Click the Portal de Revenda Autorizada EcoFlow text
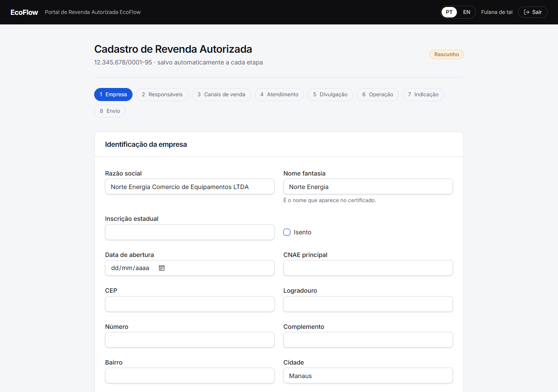This screenshot has height=392, width=558. tap(93, 12)
